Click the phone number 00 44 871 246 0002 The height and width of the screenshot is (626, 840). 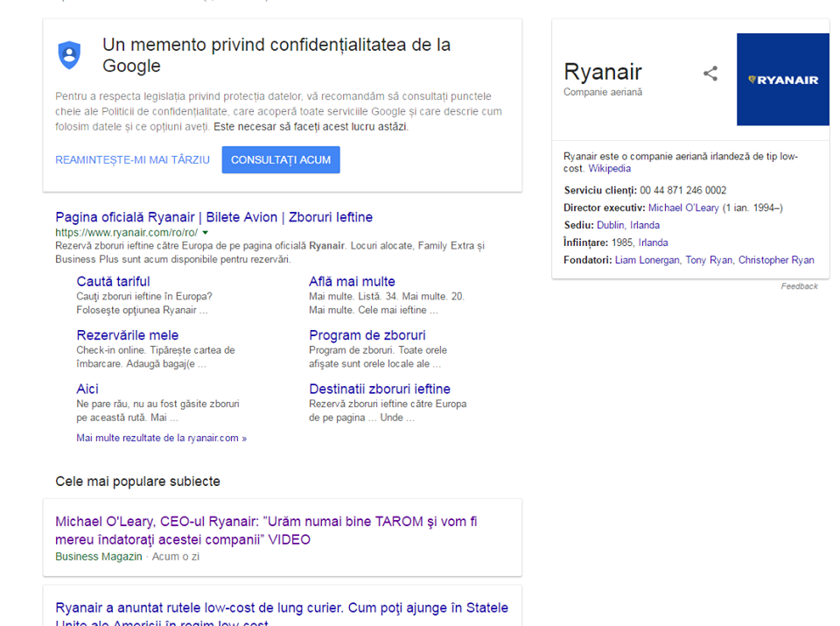tap(683, 190)
